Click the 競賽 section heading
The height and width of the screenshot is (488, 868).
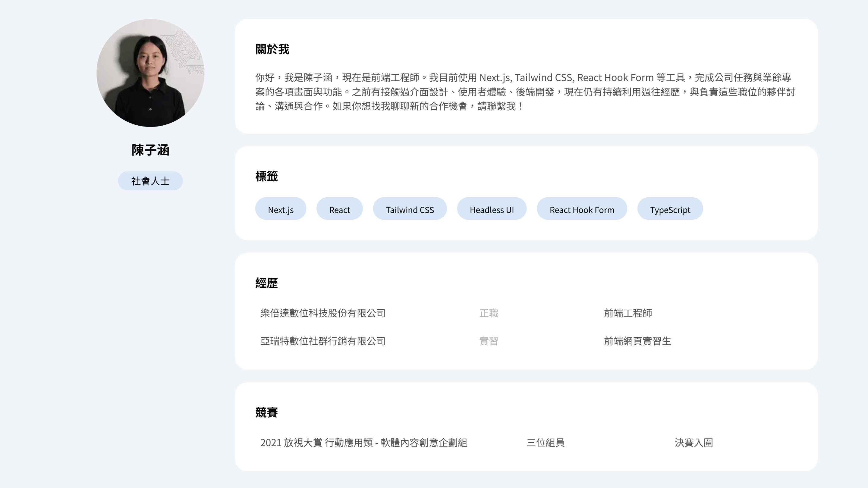click(x=266, y=412)
